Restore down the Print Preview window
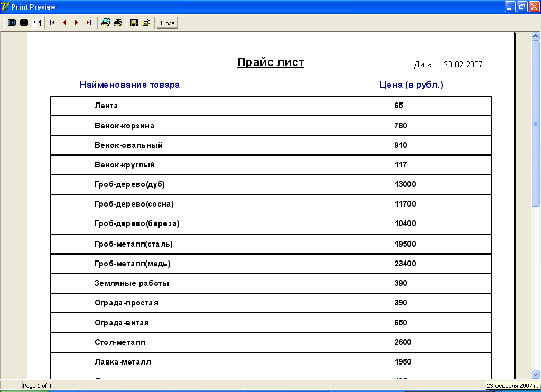The width and height of the screenshot is (541, 392). (x=522, y=6)
